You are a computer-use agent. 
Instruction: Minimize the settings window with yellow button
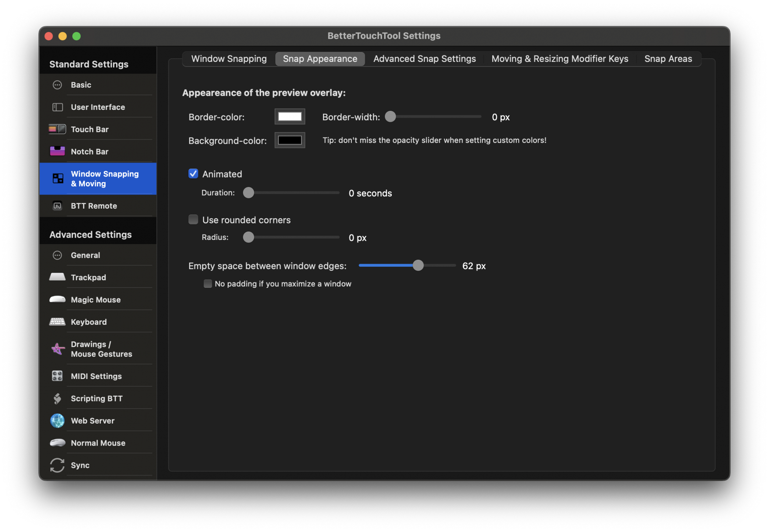63,36
